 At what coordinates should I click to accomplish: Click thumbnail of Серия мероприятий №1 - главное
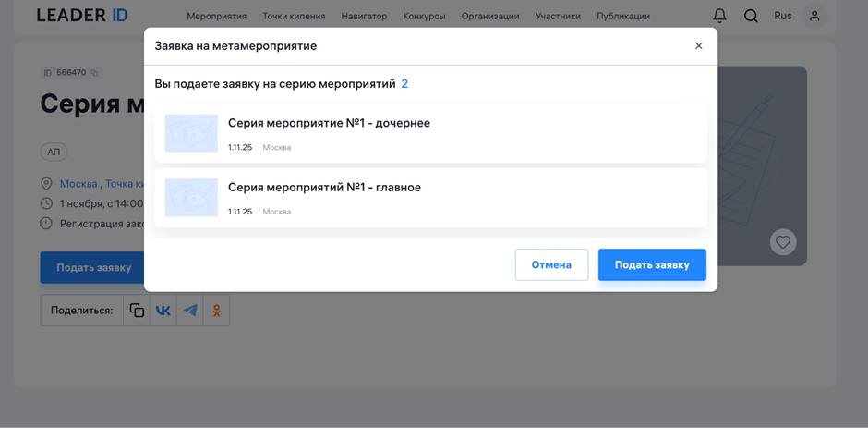tap(191, 198)
